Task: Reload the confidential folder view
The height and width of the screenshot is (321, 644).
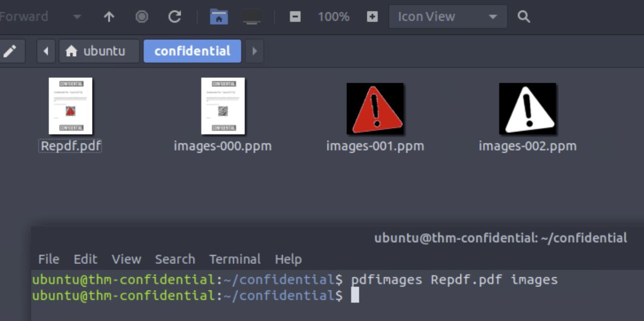Action: (175, 17)
